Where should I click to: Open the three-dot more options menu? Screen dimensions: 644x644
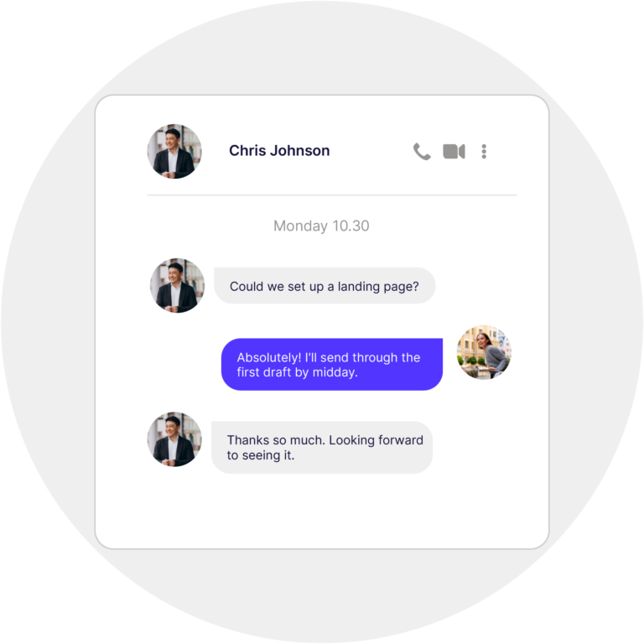[484, 152]
